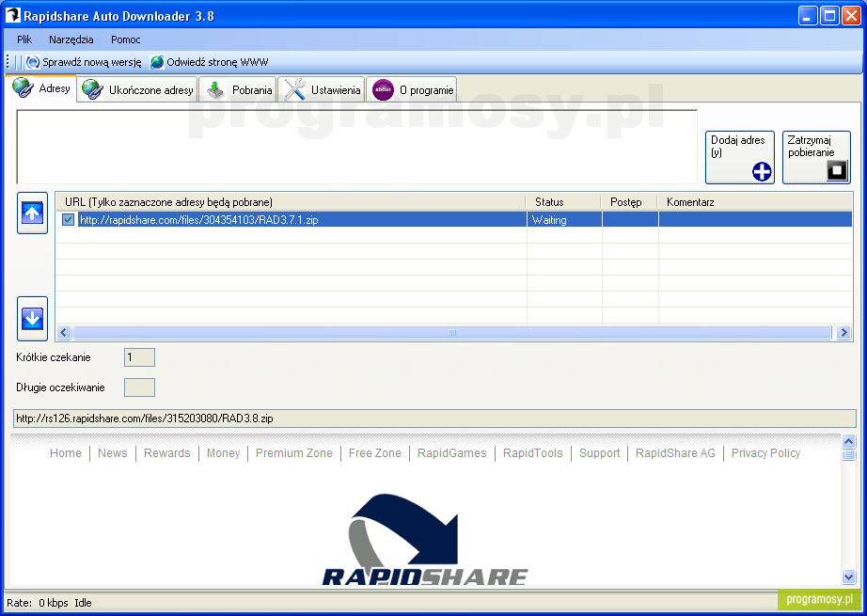Minimize the Rapidshare Auto Downloader window
This screenshot has width=867, height=616.
pyautogui.click(x=808, y=15)
